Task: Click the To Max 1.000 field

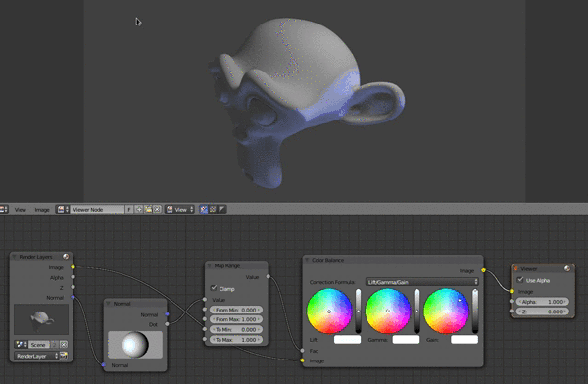Action: [236, 340]
